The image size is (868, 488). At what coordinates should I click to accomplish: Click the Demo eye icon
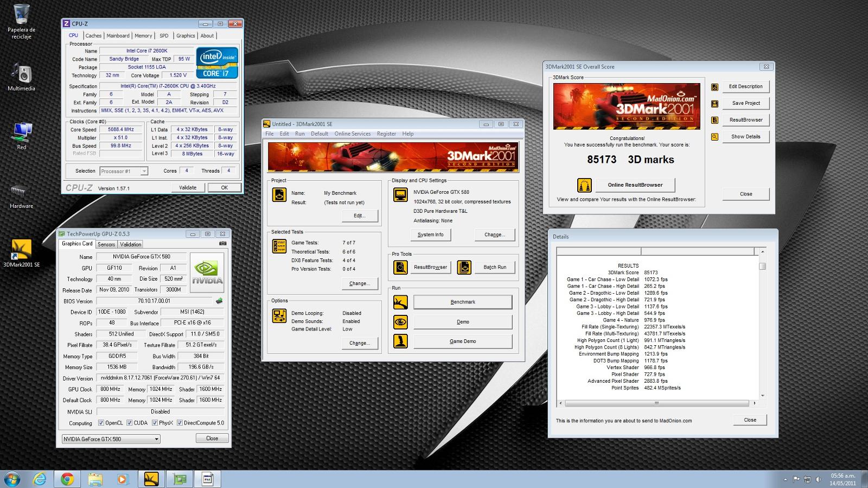point(400,322)
